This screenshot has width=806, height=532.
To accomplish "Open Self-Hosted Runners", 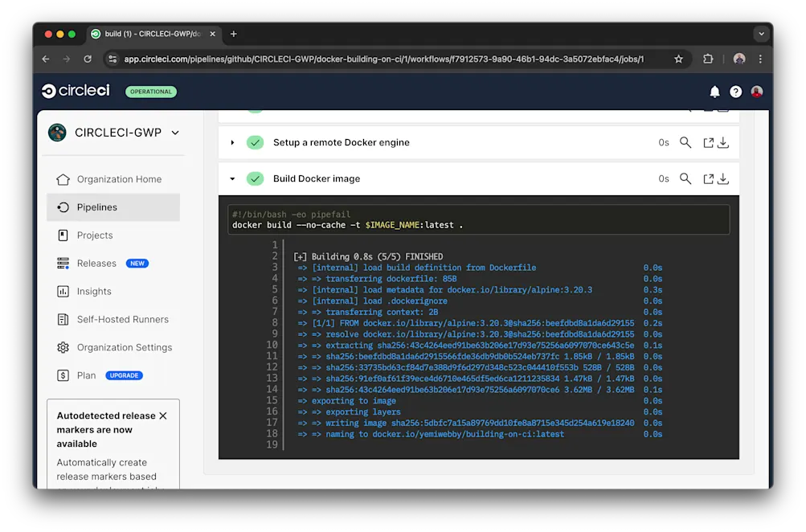I will coord(113,319).
